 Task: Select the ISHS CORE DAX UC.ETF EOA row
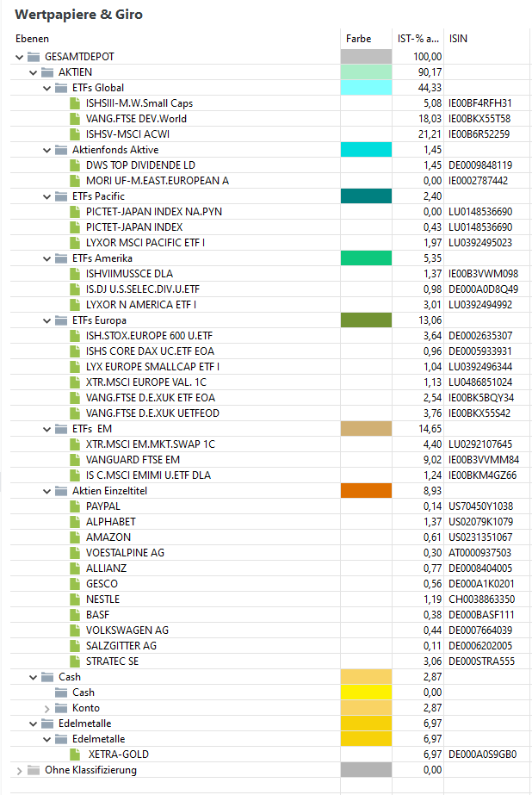coord(270,351)
